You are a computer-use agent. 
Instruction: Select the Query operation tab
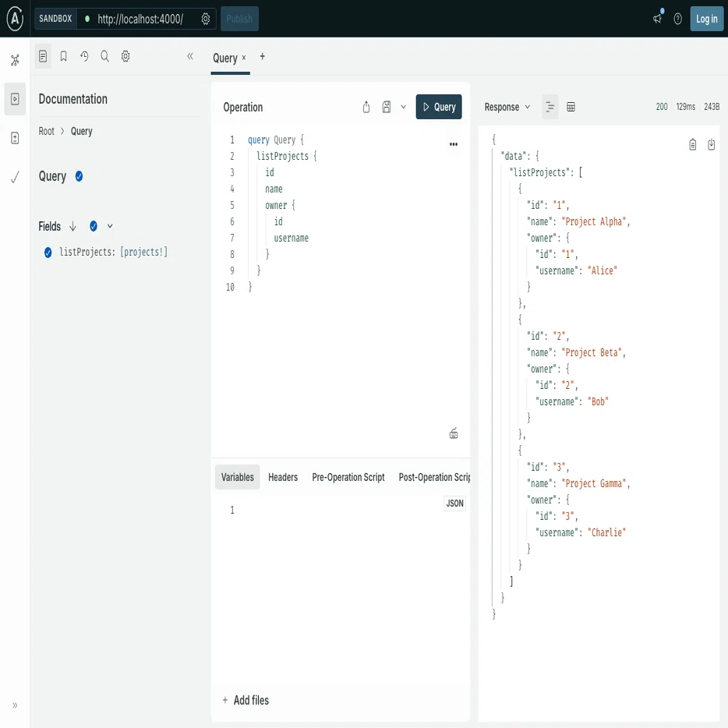(225, 58)
